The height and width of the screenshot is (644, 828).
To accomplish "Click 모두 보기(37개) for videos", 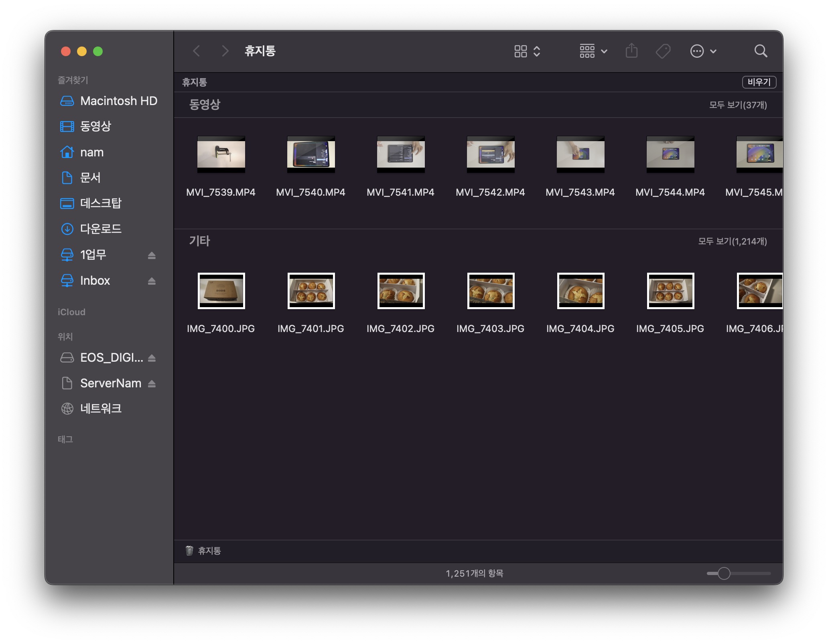I will (x=737, y=105).
